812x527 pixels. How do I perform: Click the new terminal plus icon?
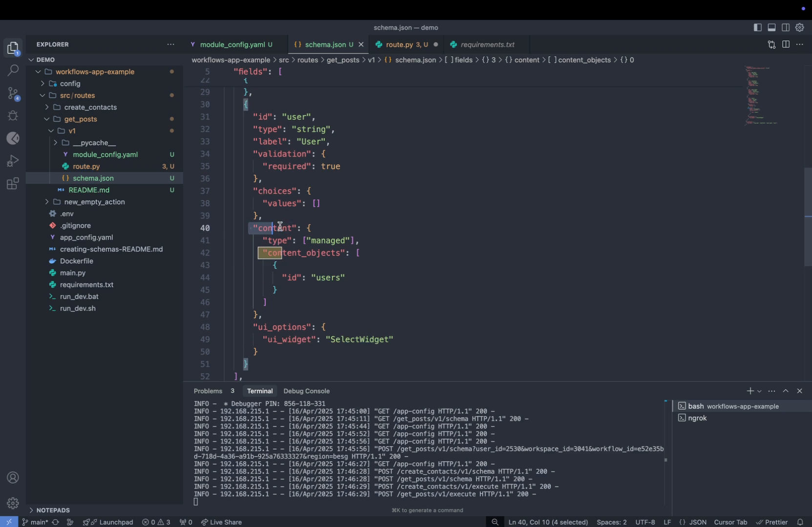click(750, 391)
